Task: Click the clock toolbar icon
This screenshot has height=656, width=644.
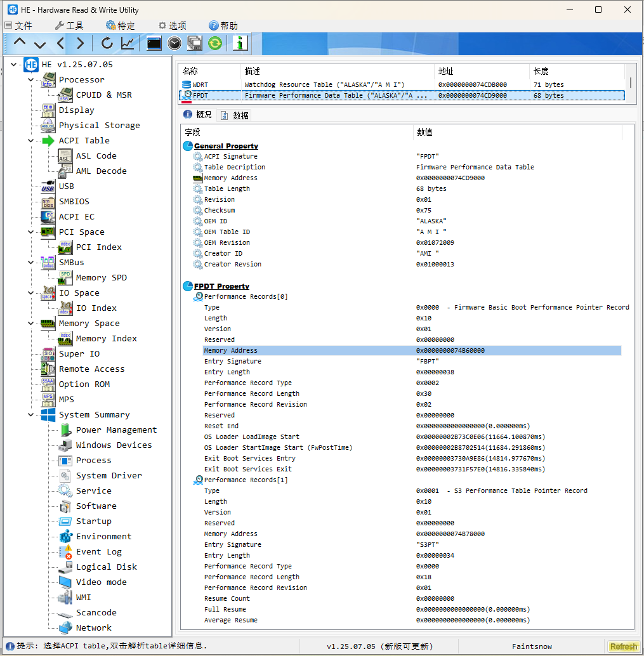Action: (174, 43)
